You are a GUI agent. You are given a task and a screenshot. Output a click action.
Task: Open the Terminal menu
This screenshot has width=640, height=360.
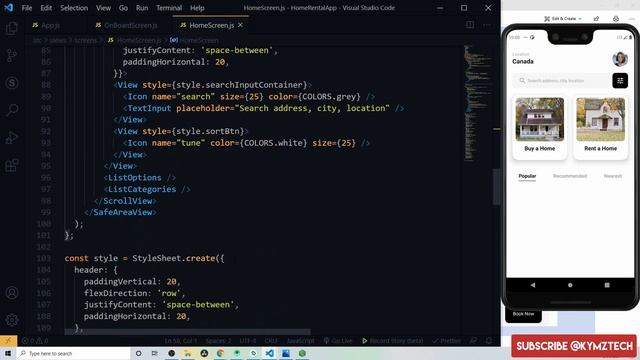click(x=169, y=8)
